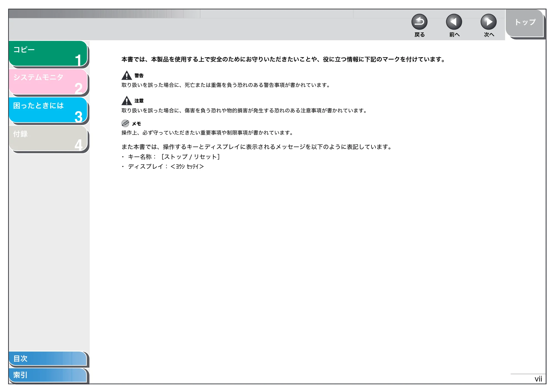Select the display text <ﾖｳｼ ｾｯﾃｲ>

187,166
